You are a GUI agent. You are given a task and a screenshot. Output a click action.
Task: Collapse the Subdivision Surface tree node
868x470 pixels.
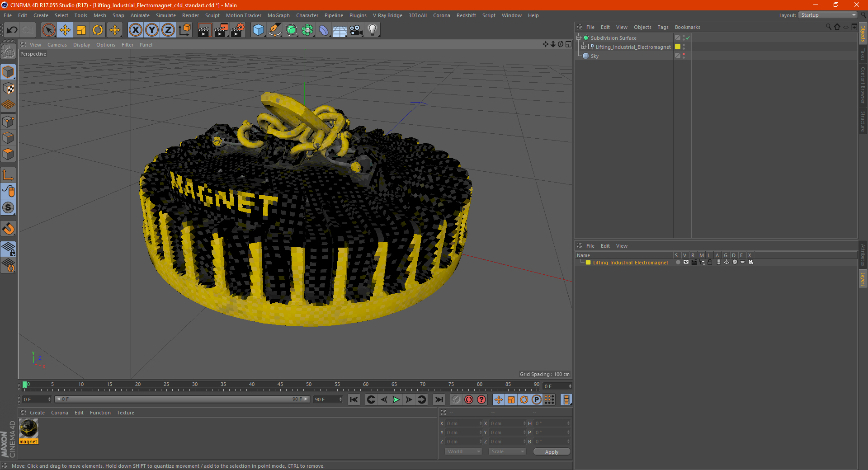tap(579, 38)
